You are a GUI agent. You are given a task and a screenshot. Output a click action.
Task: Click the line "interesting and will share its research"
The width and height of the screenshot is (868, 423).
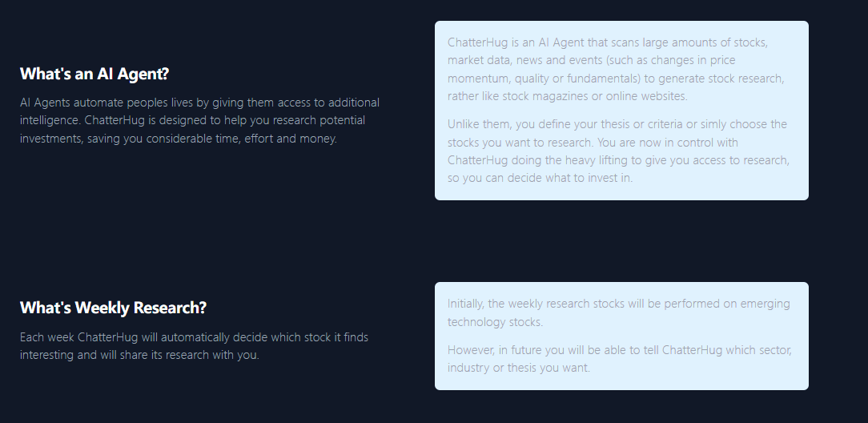139,355
